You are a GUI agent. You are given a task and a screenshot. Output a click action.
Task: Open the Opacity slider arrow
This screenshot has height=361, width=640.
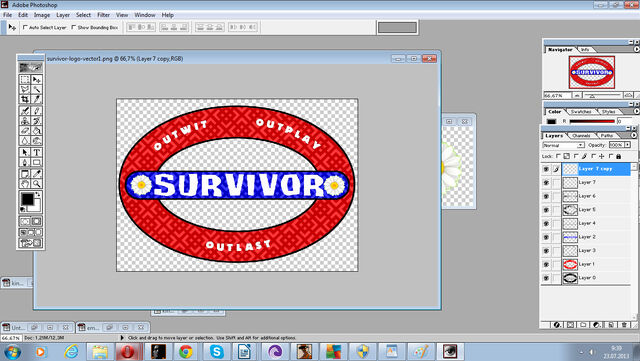[628, 145]
